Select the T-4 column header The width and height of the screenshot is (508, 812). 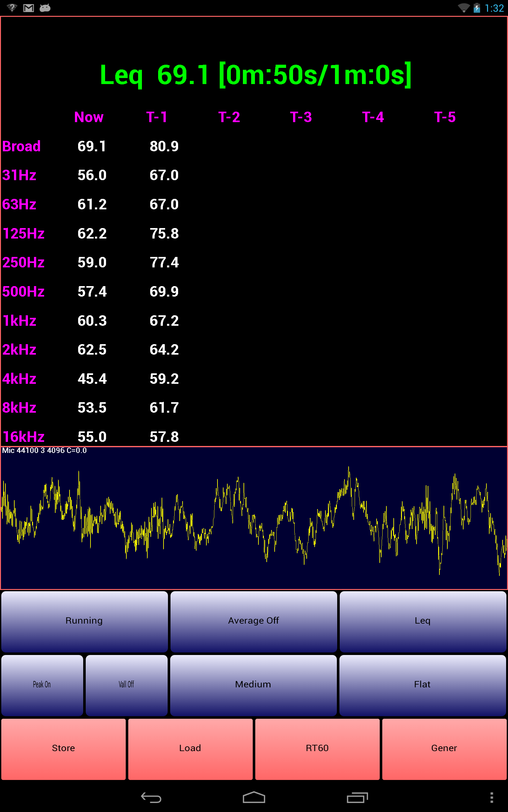[x=373, y=117]
